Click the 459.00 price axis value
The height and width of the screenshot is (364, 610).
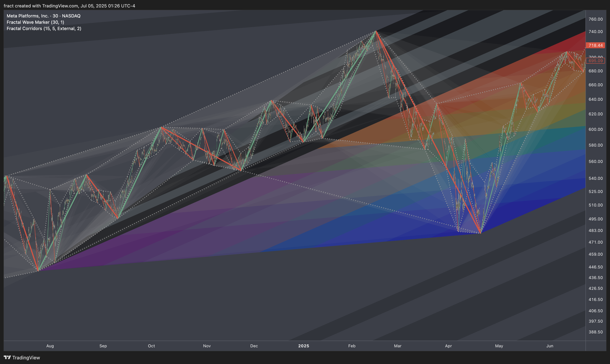click(596, 254)
